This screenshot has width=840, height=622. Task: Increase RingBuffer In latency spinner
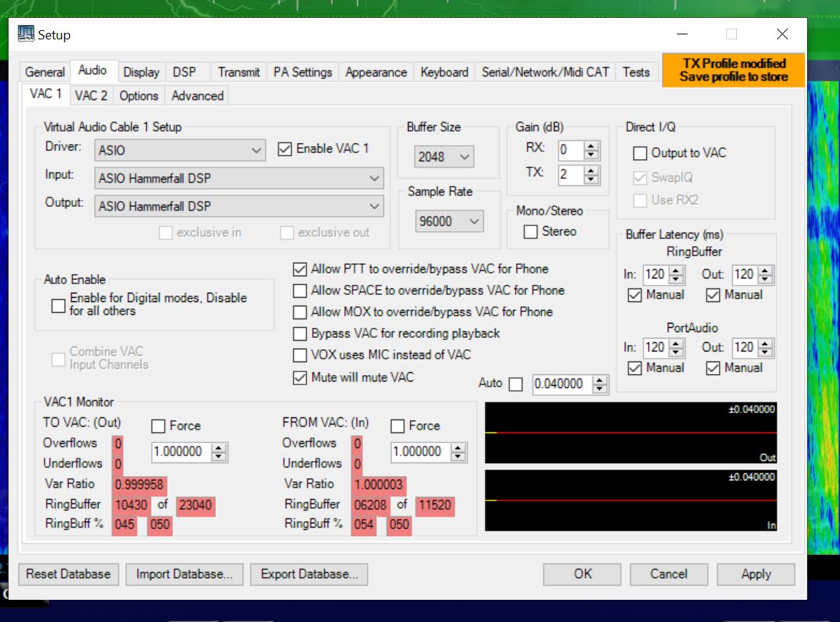(677, 271)
